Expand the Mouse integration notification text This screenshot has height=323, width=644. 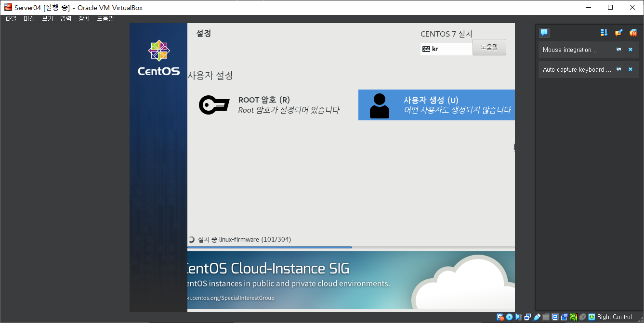pyautogui.click(x=571, y=50)
